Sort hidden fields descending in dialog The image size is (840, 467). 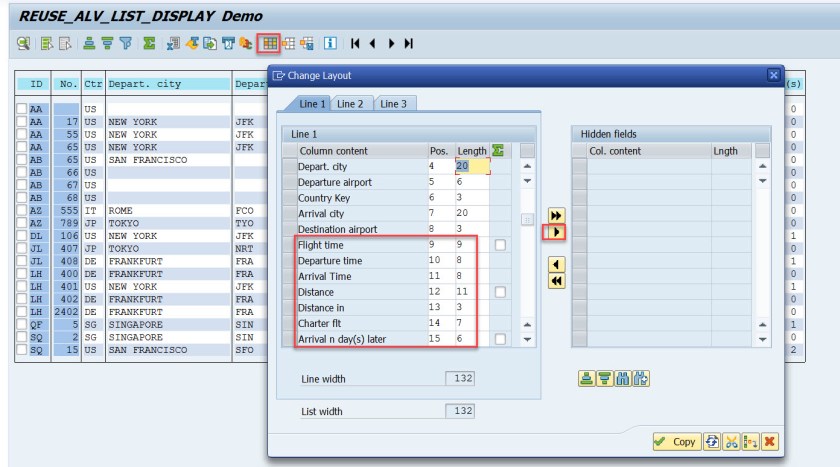point(604,379)
